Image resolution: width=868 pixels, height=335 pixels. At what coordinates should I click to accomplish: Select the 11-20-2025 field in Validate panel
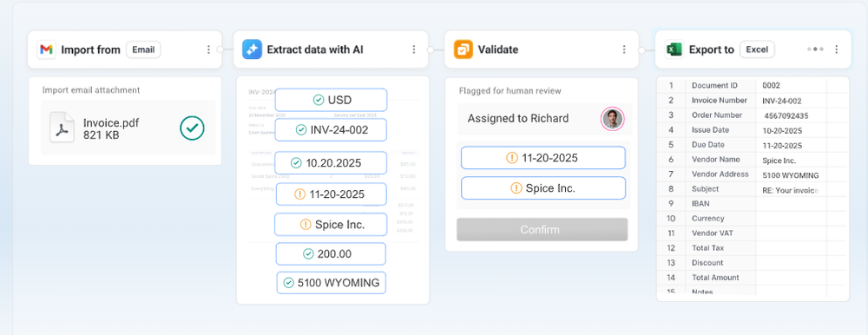coord(543,158)
